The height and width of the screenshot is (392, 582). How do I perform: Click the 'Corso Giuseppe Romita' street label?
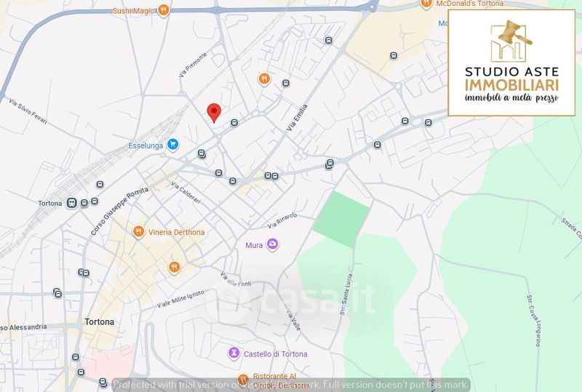119,211
